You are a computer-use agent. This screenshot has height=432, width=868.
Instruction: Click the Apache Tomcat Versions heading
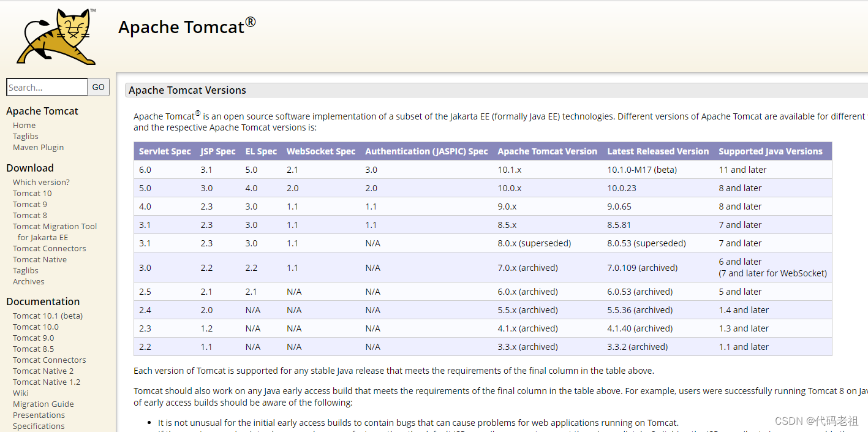(187, 90)
